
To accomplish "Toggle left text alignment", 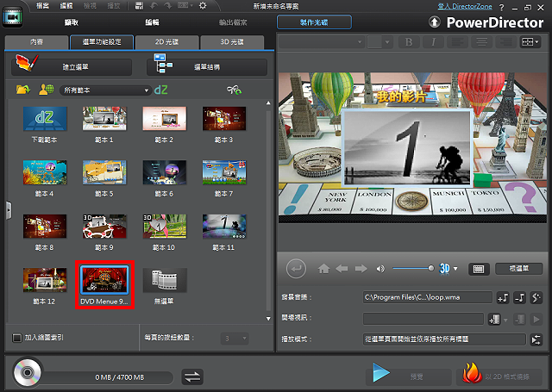I will pyautogui.click(x=457, y=42).
